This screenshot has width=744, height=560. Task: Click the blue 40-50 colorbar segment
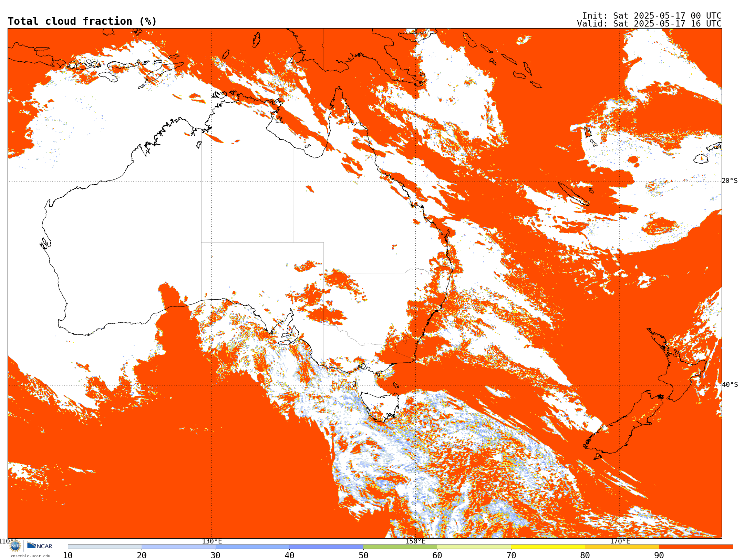pyautogui.click(x=327, y=547)
